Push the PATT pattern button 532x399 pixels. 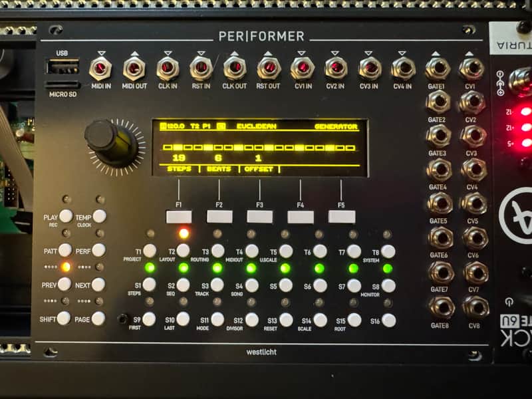(x=65, y=251)
